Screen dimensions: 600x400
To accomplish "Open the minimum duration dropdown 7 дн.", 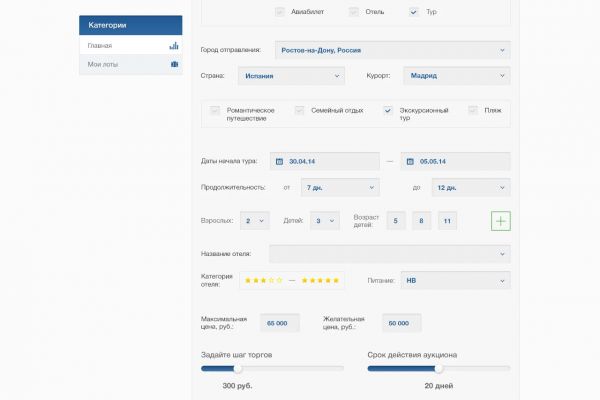I will (x=340, y=188).
